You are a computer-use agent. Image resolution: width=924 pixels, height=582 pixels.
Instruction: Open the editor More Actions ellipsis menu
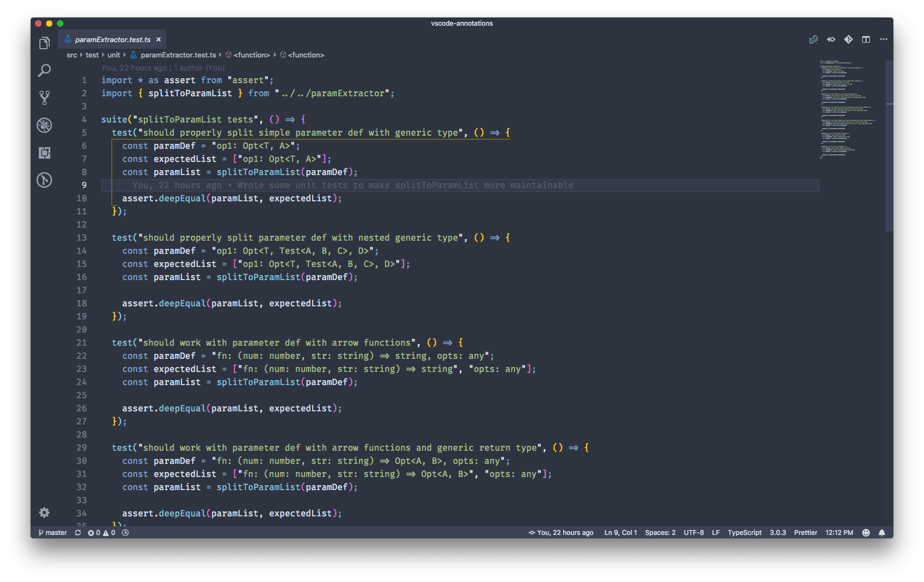point(884,39)
